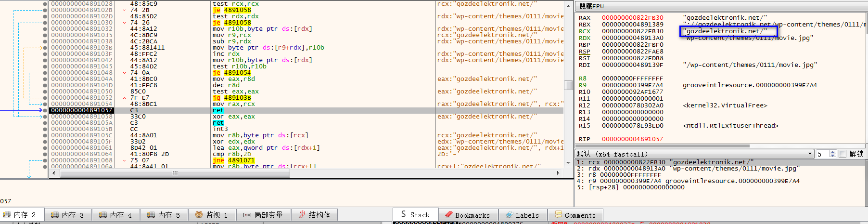Open the 监视 1 watch tab
Image resolution: width=868 pixels, height=224 pixels.
coord(212,215)
